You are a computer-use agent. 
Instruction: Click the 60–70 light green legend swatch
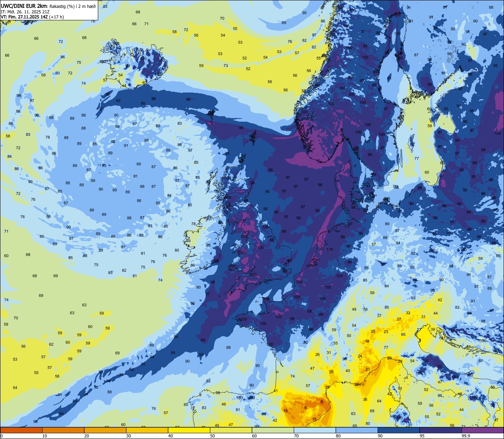[273, 430]
